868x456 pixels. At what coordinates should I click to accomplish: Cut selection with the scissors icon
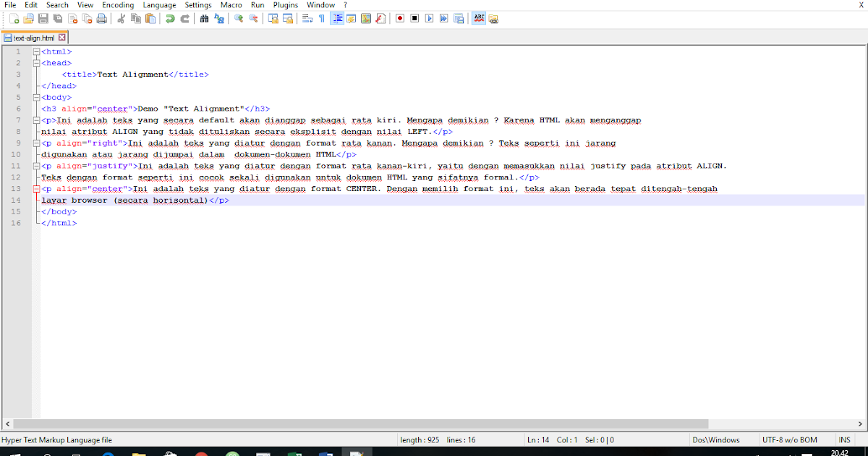point(121,18)
